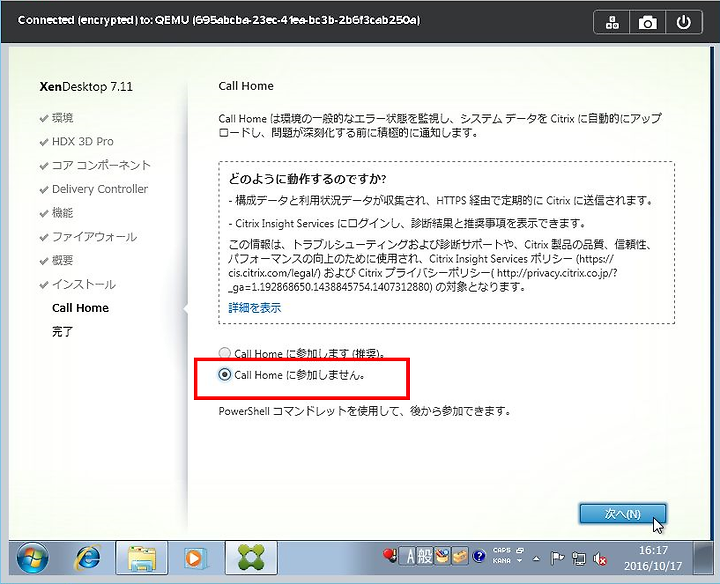The image size is (720, 584).
Task: Click the '次へ(N)' button
Action: point(622,514)
